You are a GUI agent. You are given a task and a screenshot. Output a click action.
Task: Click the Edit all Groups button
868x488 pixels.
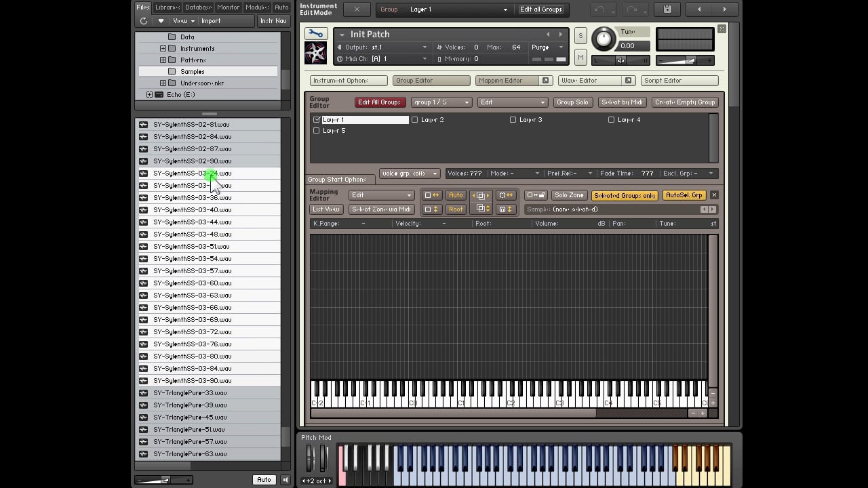541,9
